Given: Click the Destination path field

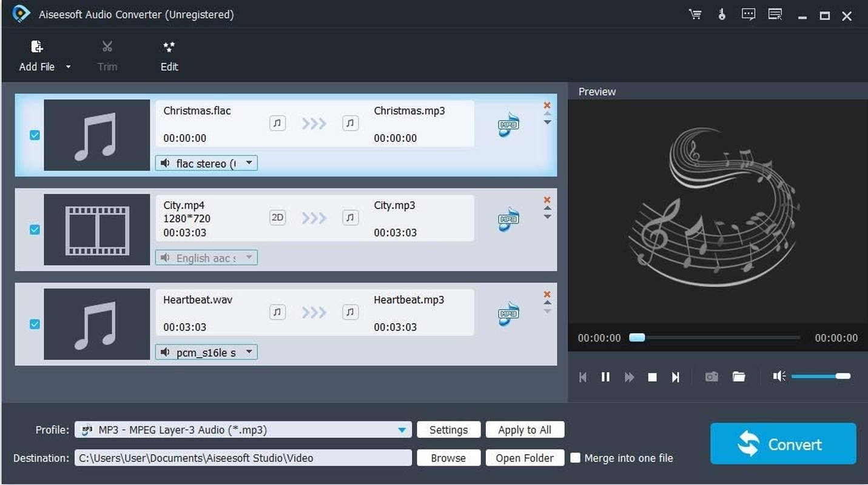Looking at the screenshot, I should click(243, 458).
